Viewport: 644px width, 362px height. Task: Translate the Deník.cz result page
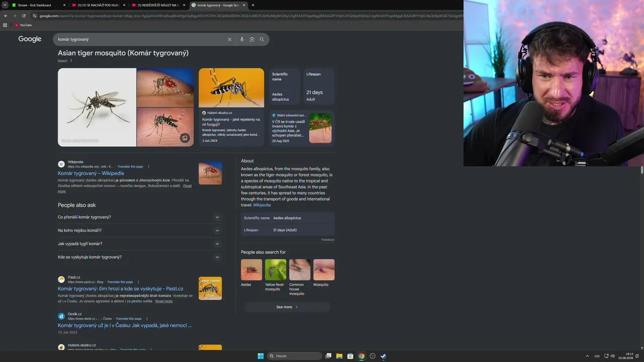[x=128, y=319]
